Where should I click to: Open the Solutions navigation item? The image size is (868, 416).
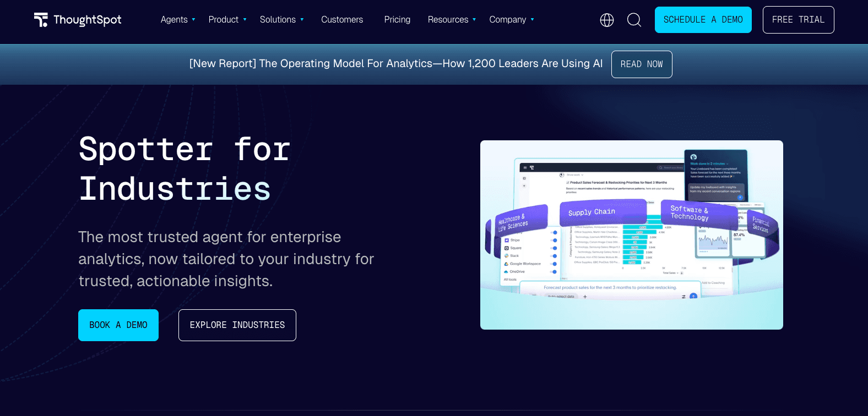click(x=278, y=20)
